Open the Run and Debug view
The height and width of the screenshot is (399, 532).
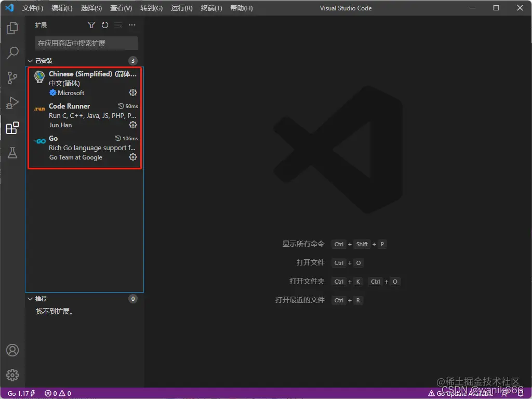pos(12,103)
